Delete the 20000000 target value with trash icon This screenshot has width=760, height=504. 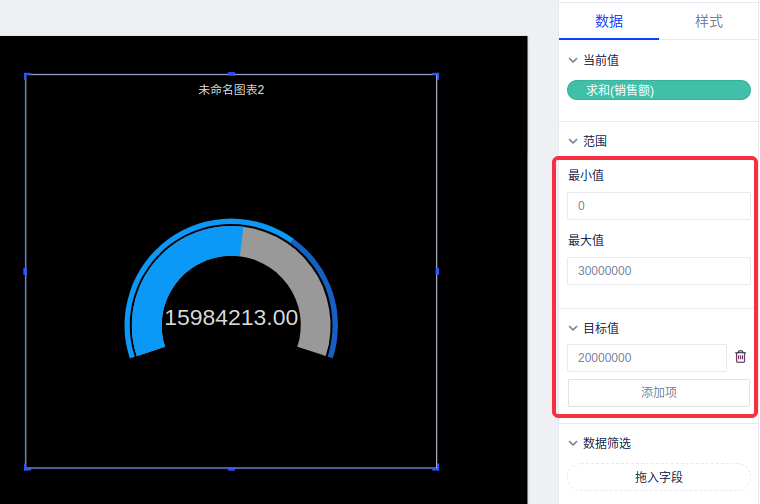(740, 357)
